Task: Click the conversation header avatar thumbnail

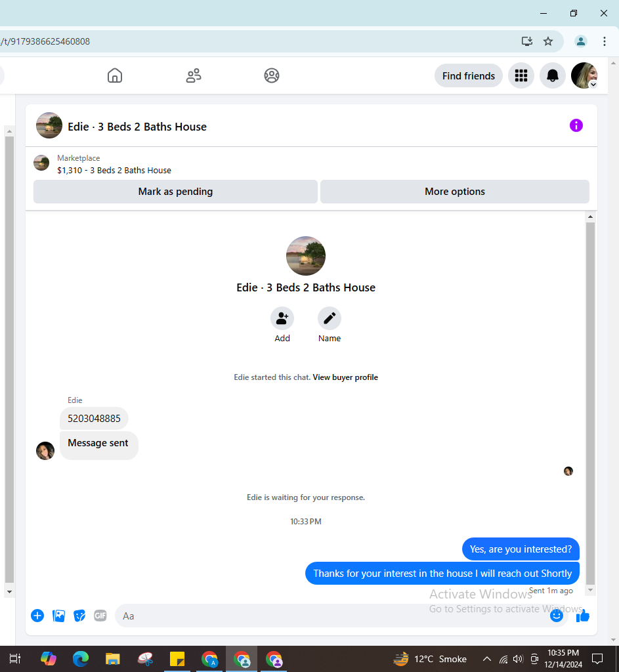Action: point(49,125)
